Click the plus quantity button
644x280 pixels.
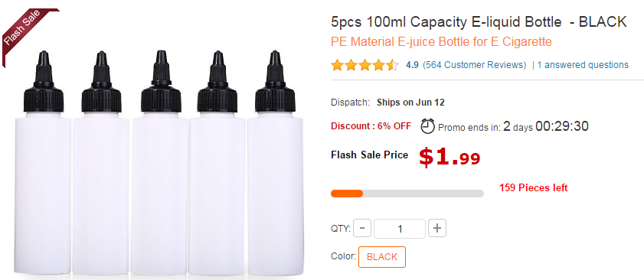(437, 228)
